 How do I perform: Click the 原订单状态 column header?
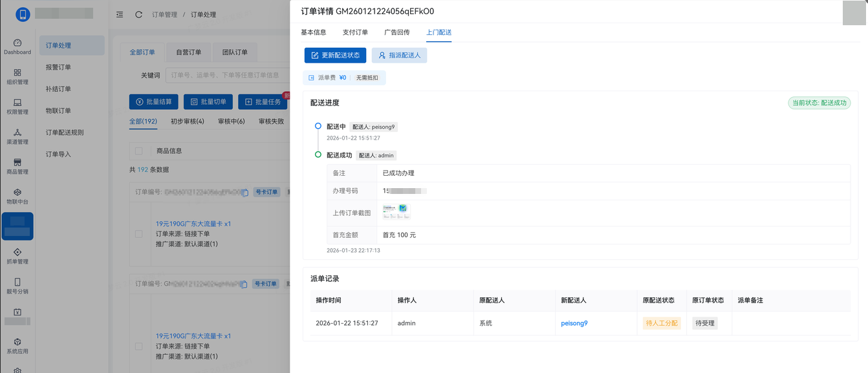pyautogui.click(x=708, y=301)
